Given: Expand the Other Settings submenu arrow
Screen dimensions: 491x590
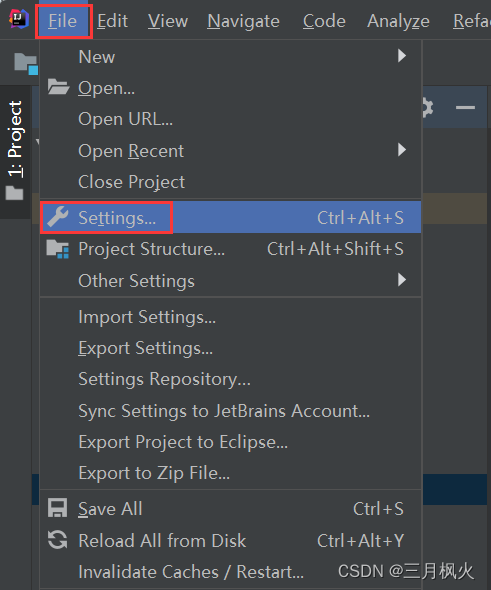Looking at the screenshot, I should (x=402, y=280).
